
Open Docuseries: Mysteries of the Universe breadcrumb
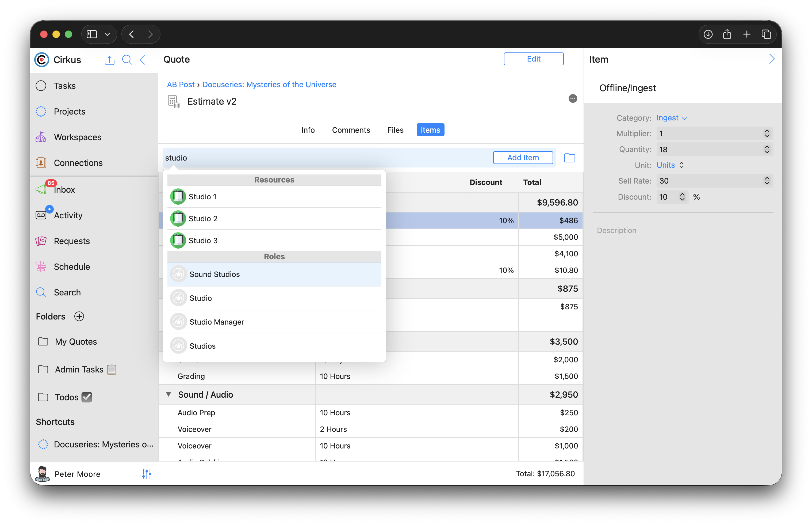coord(269,85)
